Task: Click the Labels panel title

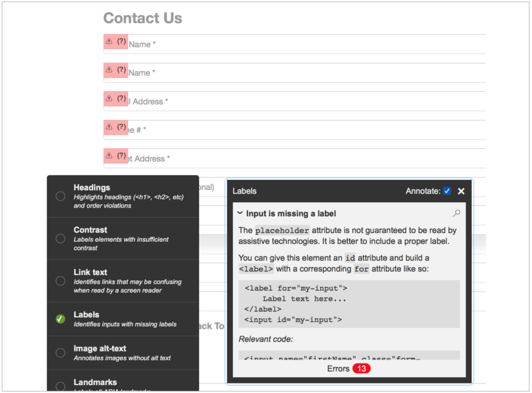Action: (x=244, y=191)
